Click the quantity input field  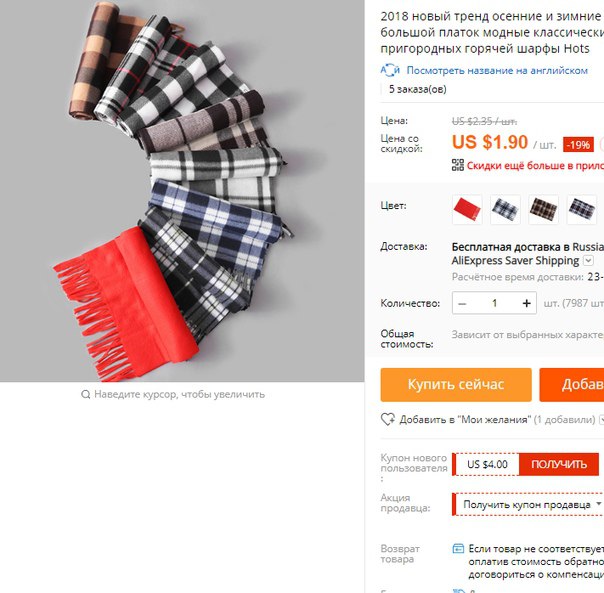(495, 304)
